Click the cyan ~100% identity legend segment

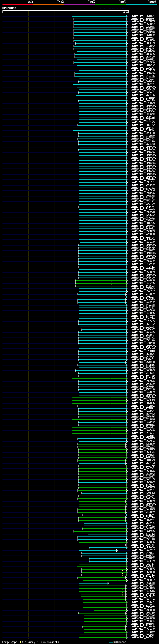click(141, 4)
